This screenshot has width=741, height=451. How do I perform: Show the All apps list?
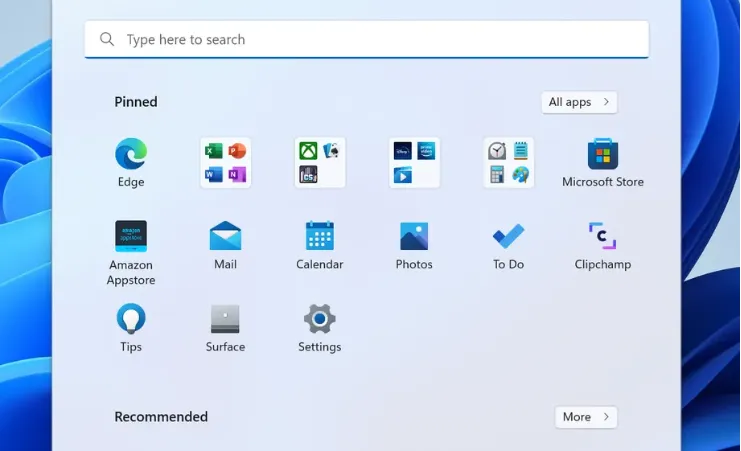tap(579, 102)
